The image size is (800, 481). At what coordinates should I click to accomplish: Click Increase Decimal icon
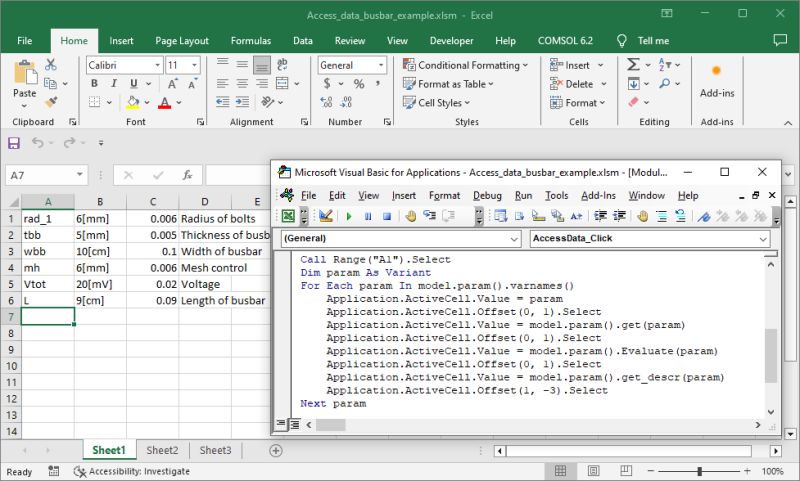pos(326,102)
